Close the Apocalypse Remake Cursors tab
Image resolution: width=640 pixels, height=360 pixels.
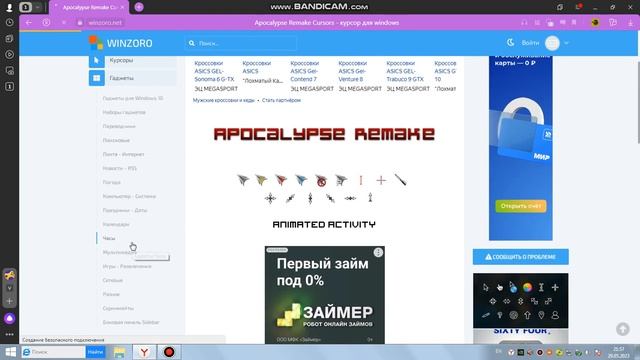[122, 7]
